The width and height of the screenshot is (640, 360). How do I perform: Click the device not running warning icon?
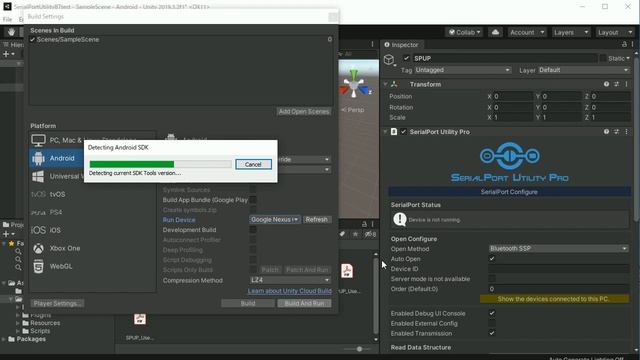[x=400, y=220]
